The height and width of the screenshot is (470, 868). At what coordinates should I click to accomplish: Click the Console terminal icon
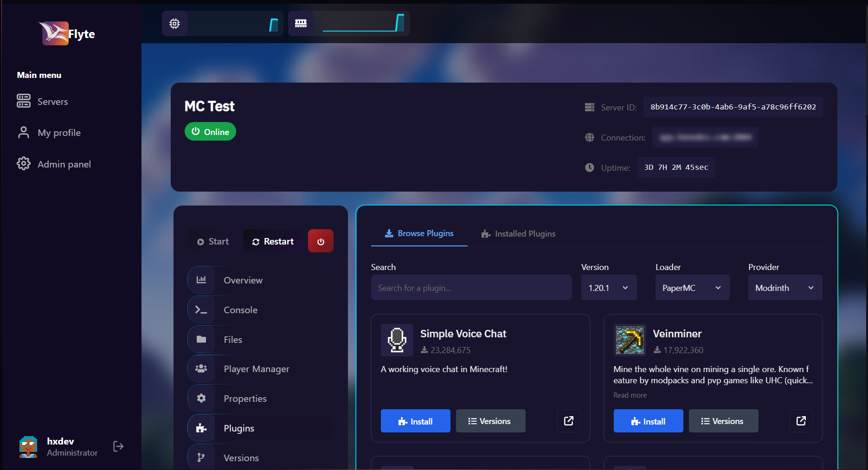point(201,310)
